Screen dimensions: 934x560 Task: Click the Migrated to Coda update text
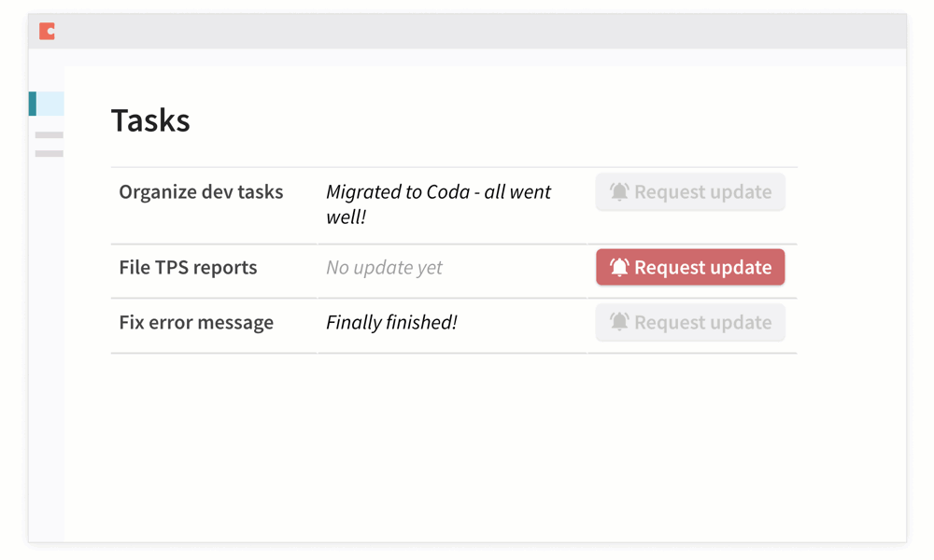[x=438, y=203]
